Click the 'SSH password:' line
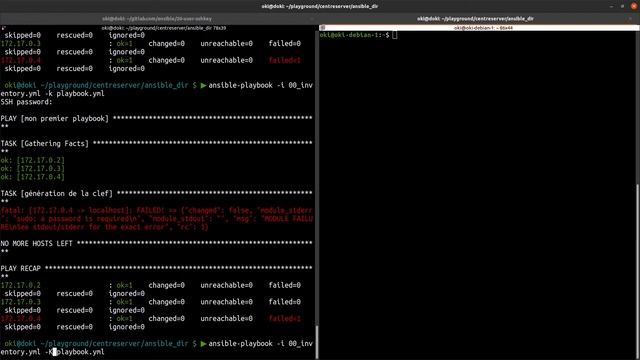 coord(27,102)
